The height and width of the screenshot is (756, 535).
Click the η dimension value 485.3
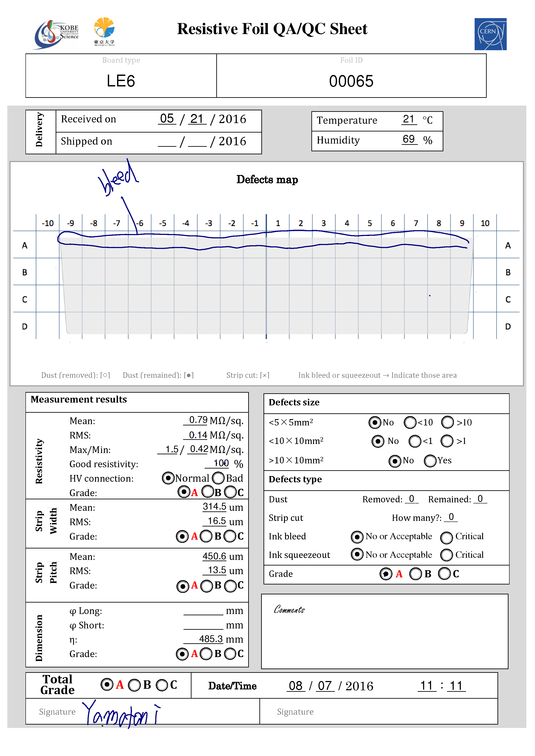tap(203, 639)
